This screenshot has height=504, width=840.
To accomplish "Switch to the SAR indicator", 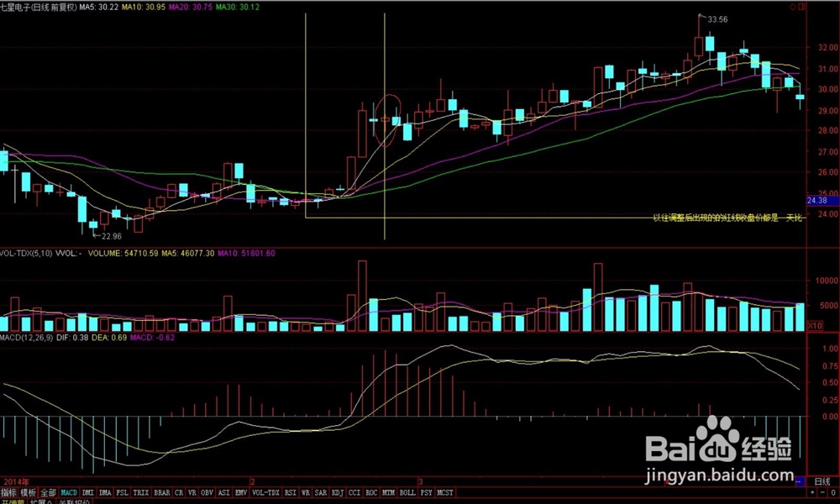I will [320, 493].
